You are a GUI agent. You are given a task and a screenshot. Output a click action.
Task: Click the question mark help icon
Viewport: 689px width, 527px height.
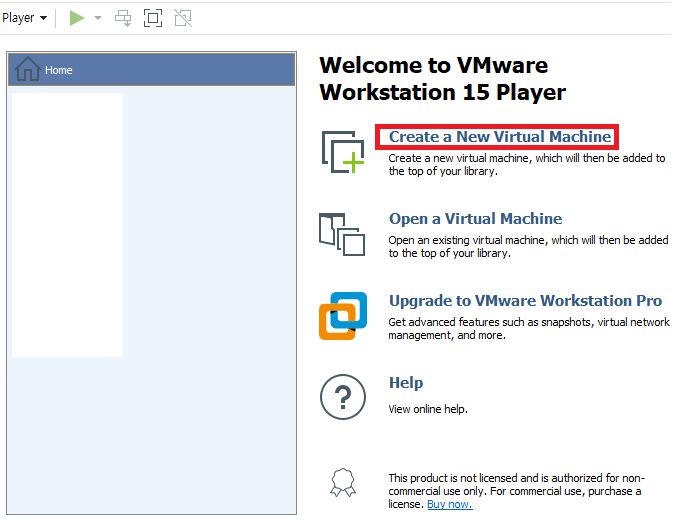pos(343,397)
